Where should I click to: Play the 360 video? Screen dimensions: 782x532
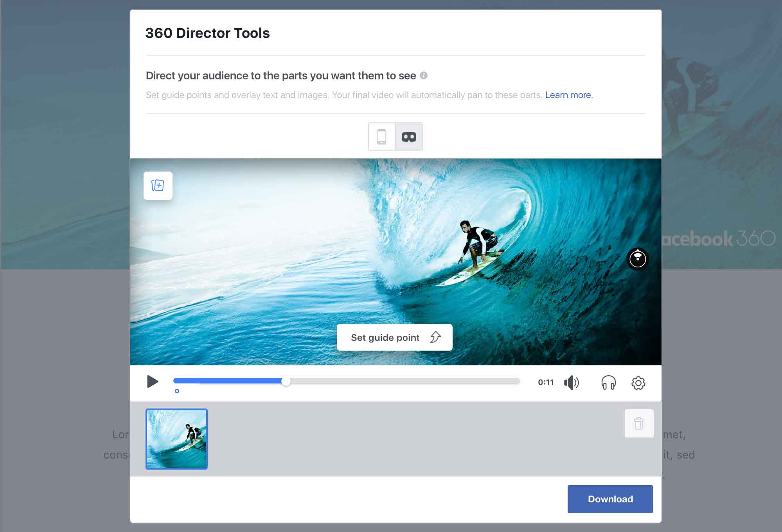pos(153,382)
